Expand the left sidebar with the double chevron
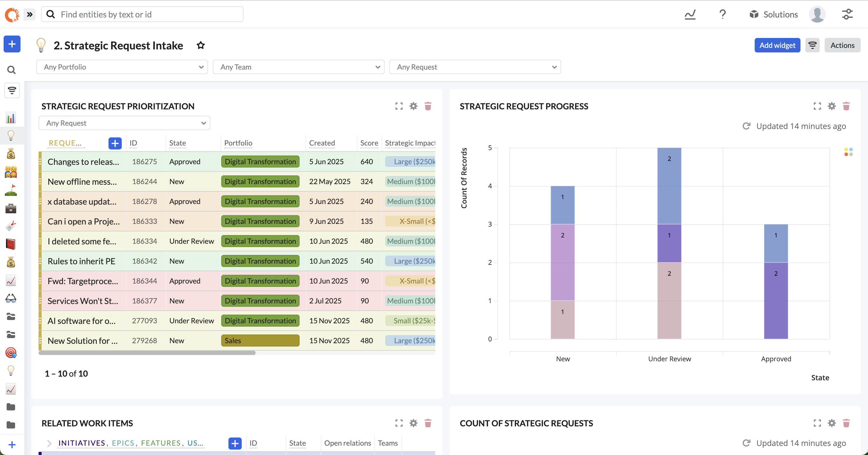 point(30,14)
